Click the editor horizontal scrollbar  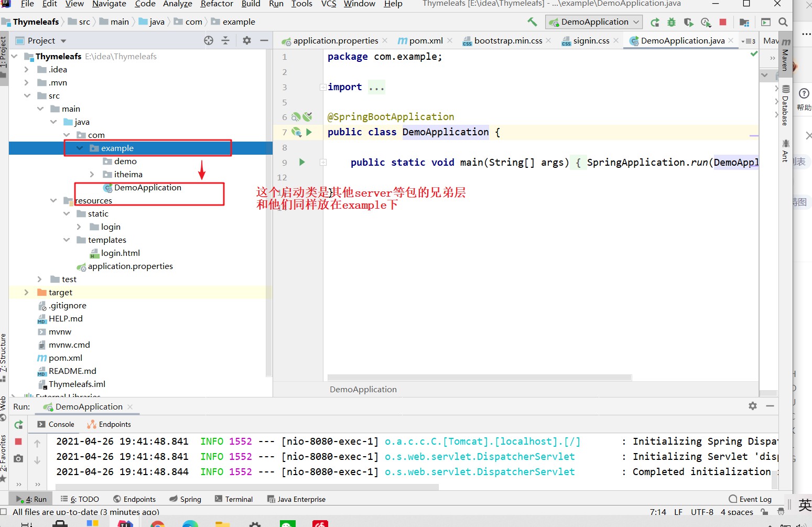(x=479, y=377)
